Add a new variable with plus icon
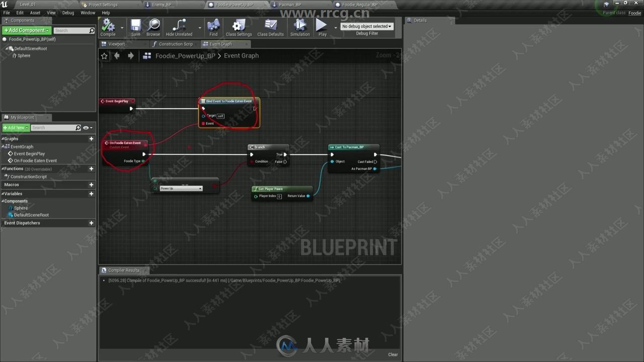Screen dimensions: 644x362 pyautogui.click(x=91, y=194)
